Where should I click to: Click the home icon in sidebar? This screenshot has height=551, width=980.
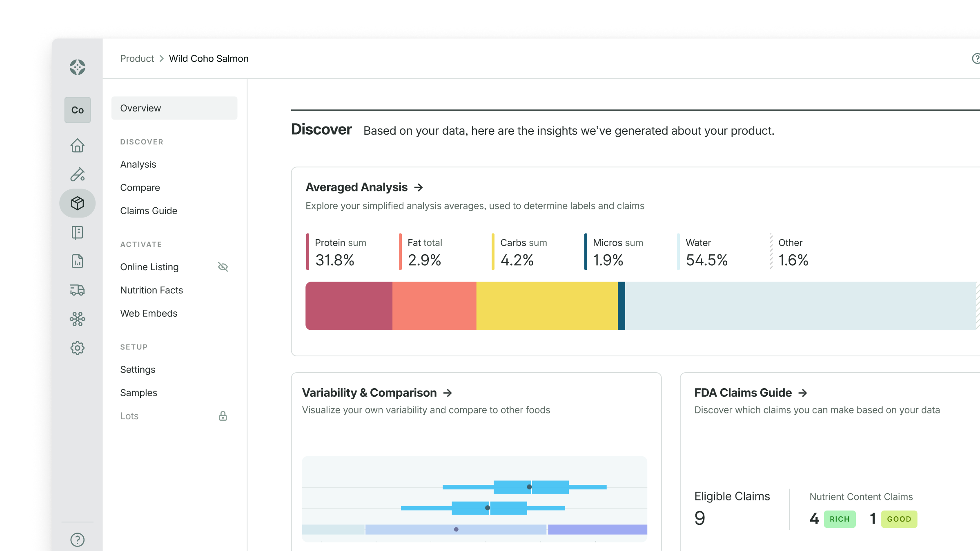(77, 145)
